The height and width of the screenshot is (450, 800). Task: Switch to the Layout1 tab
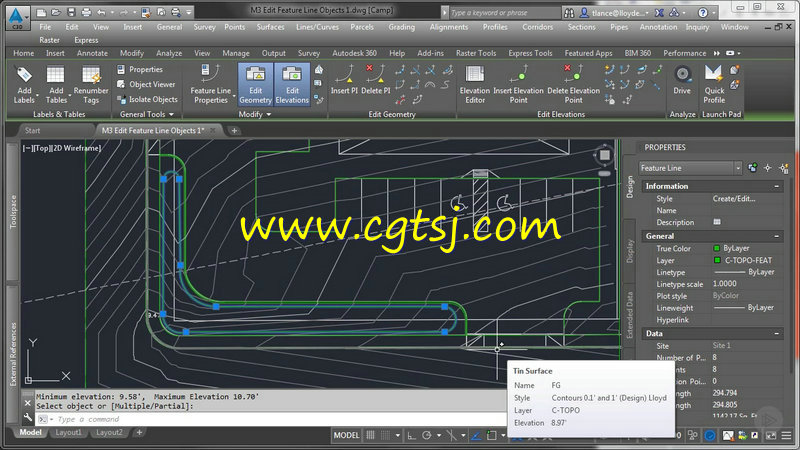(x=68, y=433)
